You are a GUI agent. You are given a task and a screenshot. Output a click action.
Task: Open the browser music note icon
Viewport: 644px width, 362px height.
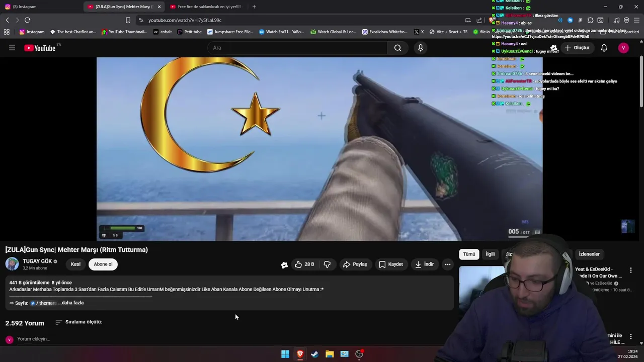click(616, 20)
